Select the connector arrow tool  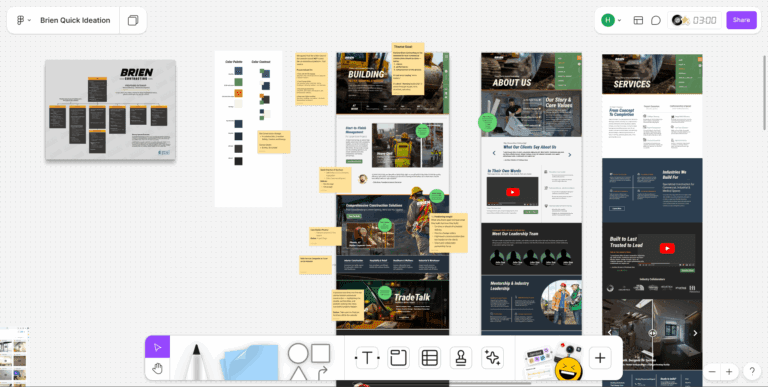pyautogui.click(x=322, y=373)
